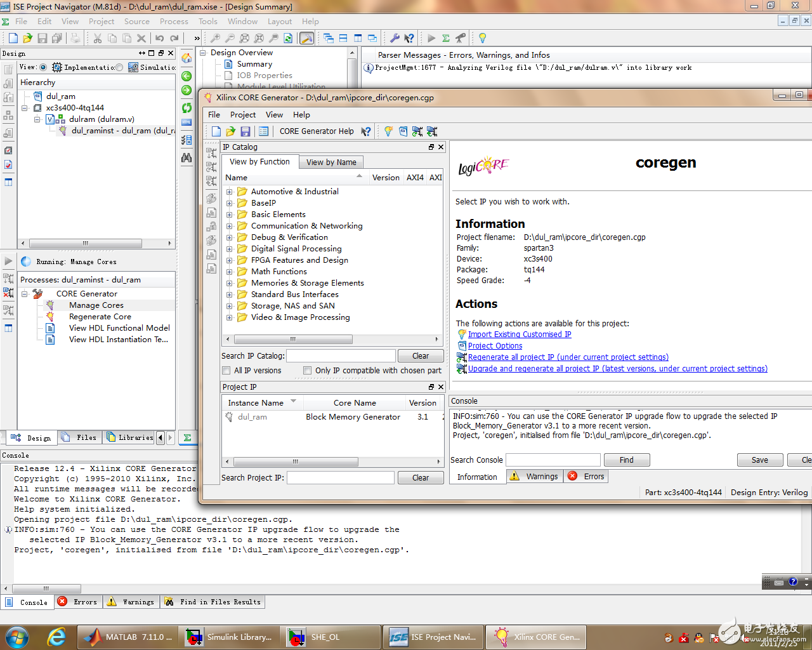Click the CORE Generator Help question-arrow icon

tap(366, 131)
